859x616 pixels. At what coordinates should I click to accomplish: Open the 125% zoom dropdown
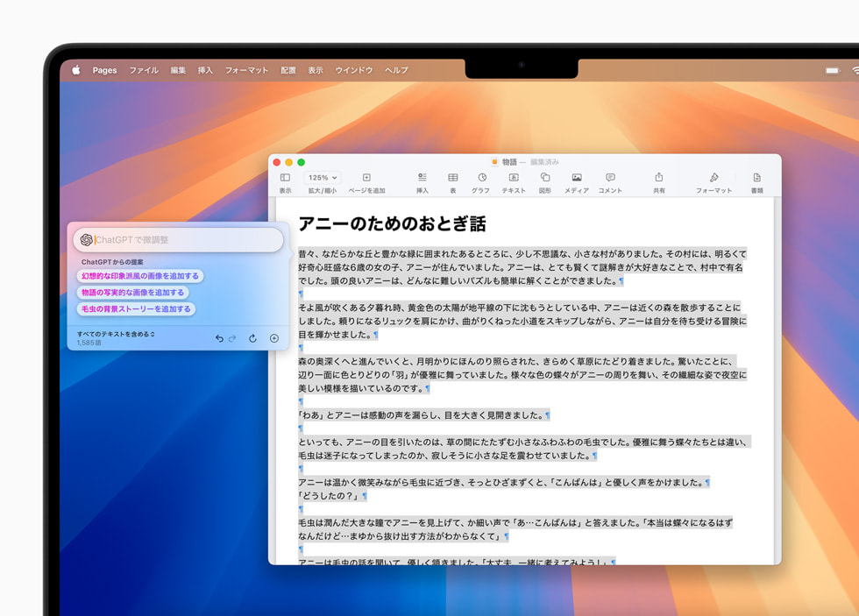(323, 177)
